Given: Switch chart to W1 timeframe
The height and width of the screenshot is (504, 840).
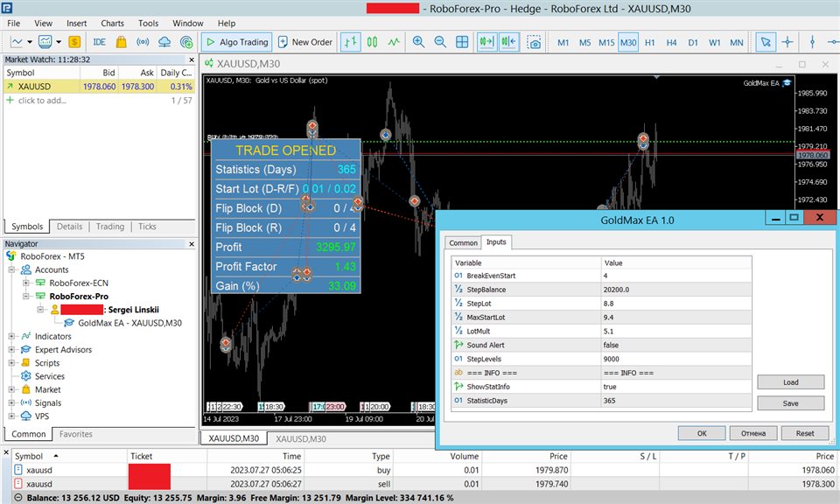Looking at the screenshot, I should click(715, 42).
